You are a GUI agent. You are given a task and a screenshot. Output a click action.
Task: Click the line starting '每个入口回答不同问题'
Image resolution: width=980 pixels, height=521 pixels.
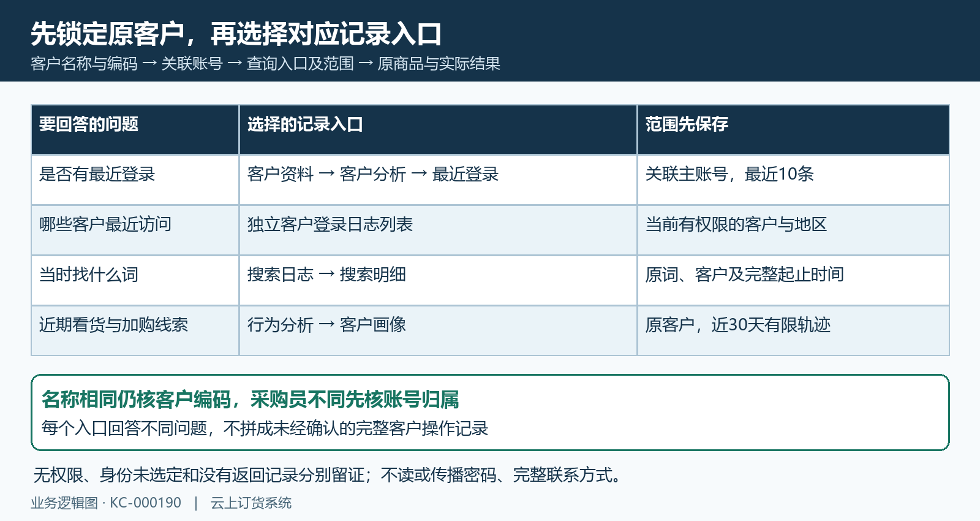(x=265, y=428)
